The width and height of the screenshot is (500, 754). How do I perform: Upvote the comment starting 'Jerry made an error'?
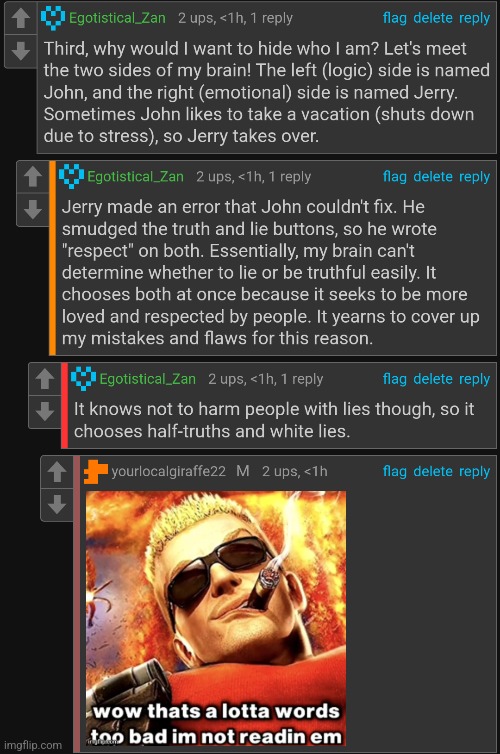coord(33,176)
